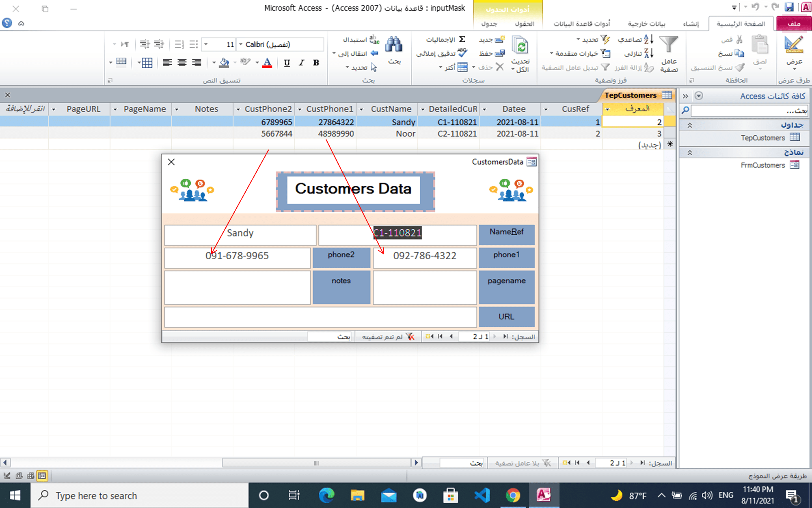Click sort ascending A-Z icon
Screen dimensions: 812x508
(649, 39)
